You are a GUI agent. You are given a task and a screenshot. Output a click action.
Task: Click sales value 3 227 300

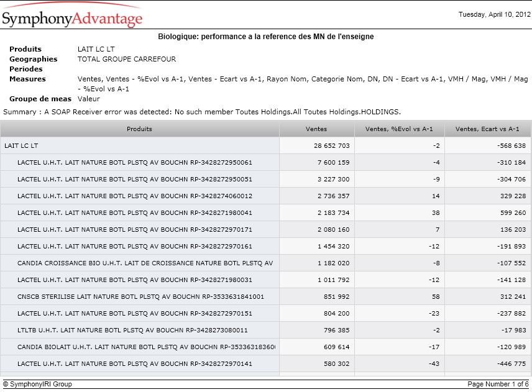[333, 179]
